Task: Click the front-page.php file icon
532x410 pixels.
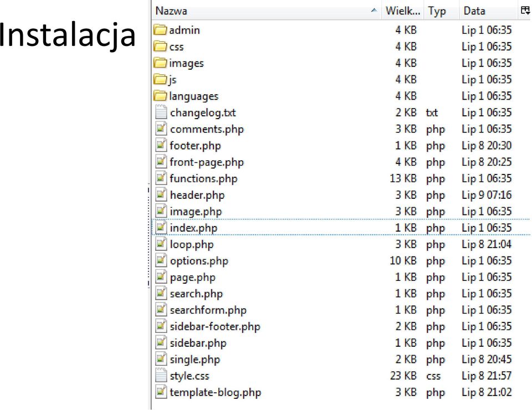Action: pyautogui.click(x=161, y=162)
